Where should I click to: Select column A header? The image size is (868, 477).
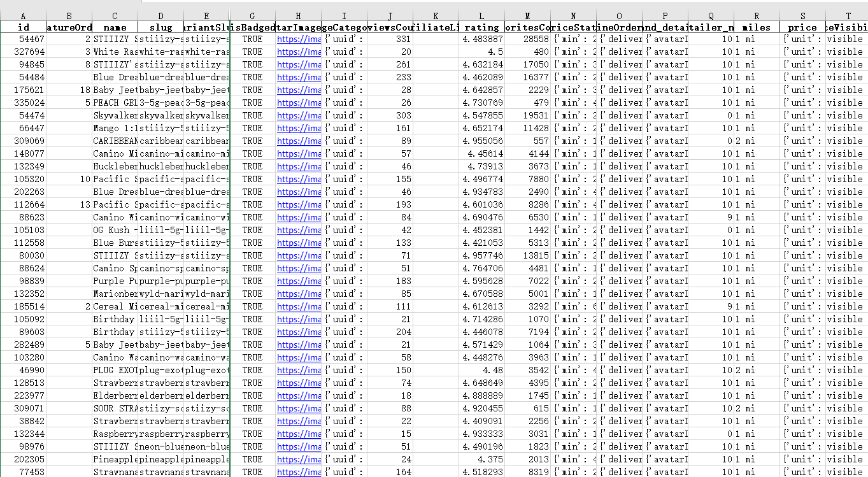tap(24, 16)
